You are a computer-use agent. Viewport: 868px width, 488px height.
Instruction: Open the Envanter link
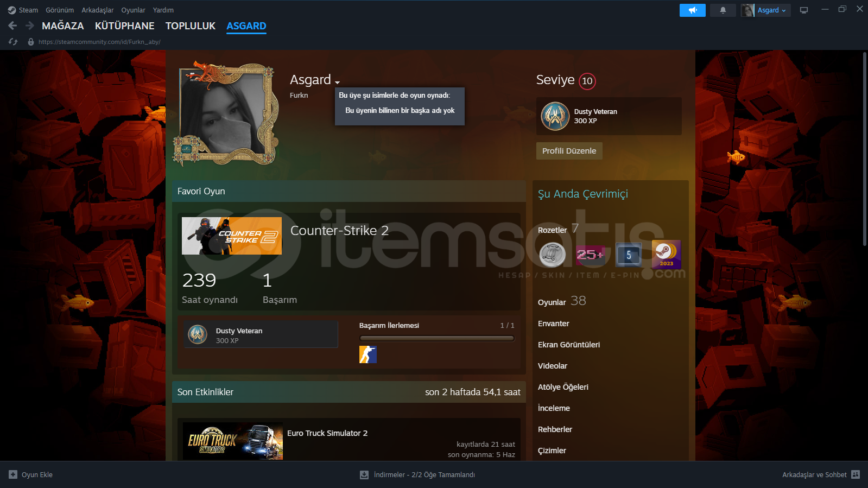point(554,324)
